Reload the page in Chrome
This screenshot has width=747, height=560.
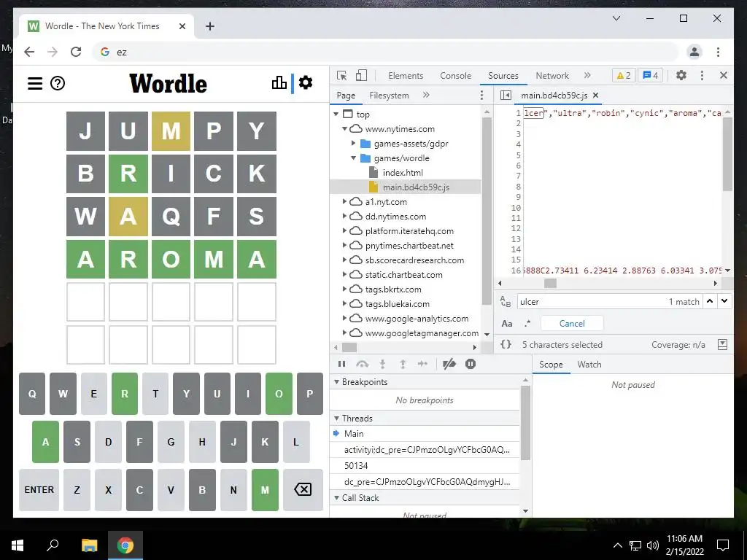pos(76,52)
